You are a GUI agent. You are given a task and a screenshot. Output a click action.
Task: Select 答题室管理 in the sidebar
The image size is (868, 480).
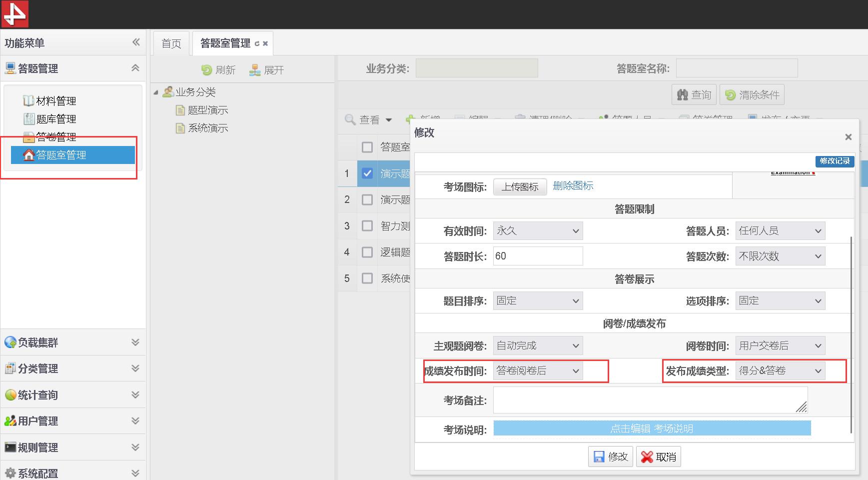click(x=73, y=155)
